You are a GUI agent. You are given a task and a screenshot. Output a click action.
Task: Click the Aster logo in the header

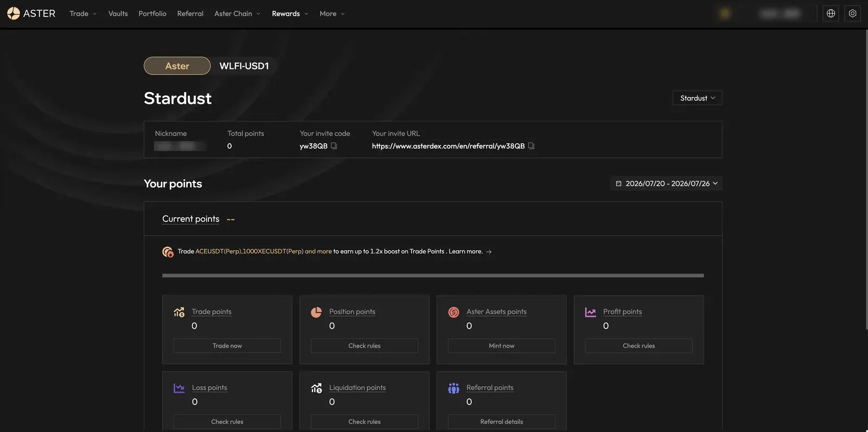pos(31,14)
